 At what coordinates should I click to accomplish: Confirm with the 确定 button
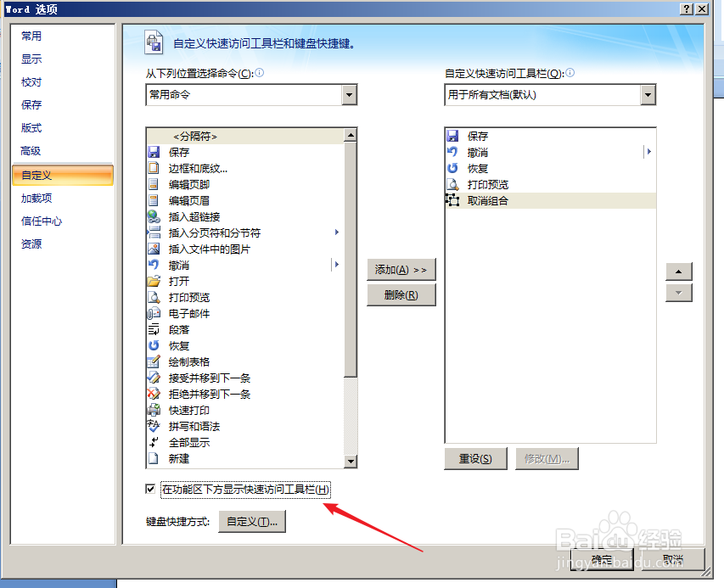tap(602, 559)
